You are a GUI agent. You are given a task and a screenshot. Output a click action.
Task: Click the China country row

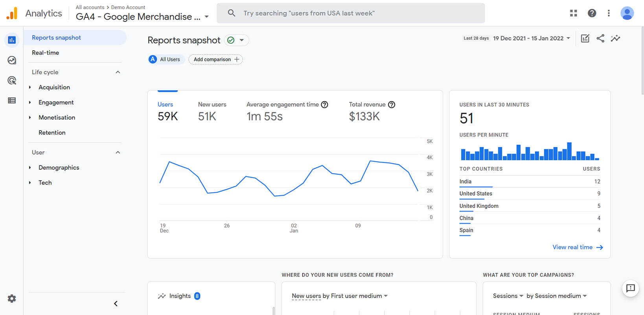[530, 218]
